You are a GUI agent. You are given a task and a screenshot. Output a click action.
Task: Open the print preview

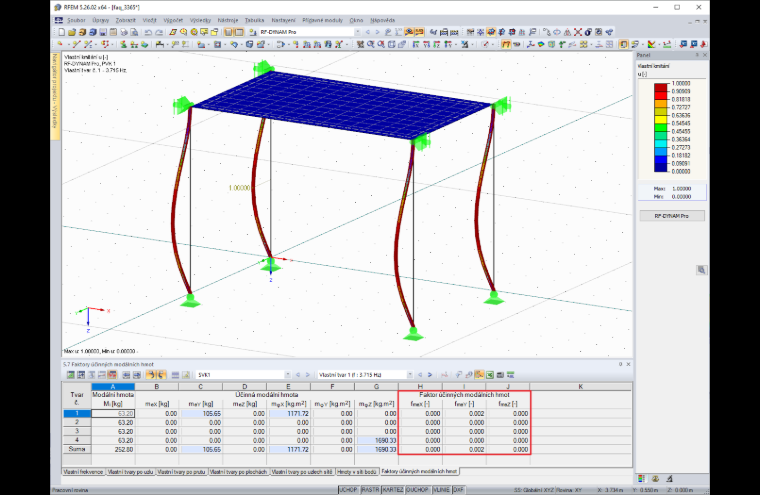[134, 32]
